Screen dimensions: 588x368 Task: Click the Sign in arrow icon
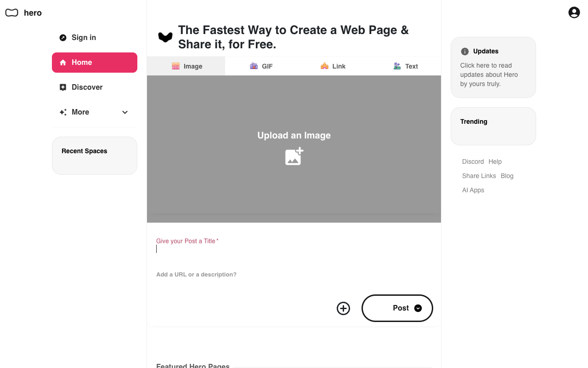pos(63,38)
